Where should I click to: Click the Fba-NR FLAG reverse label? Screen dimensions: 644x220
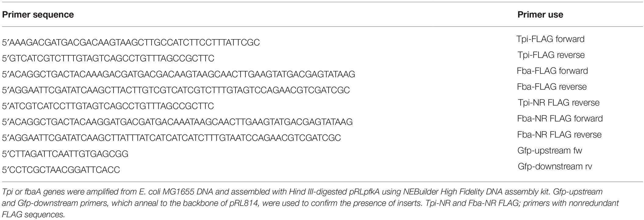559,134
